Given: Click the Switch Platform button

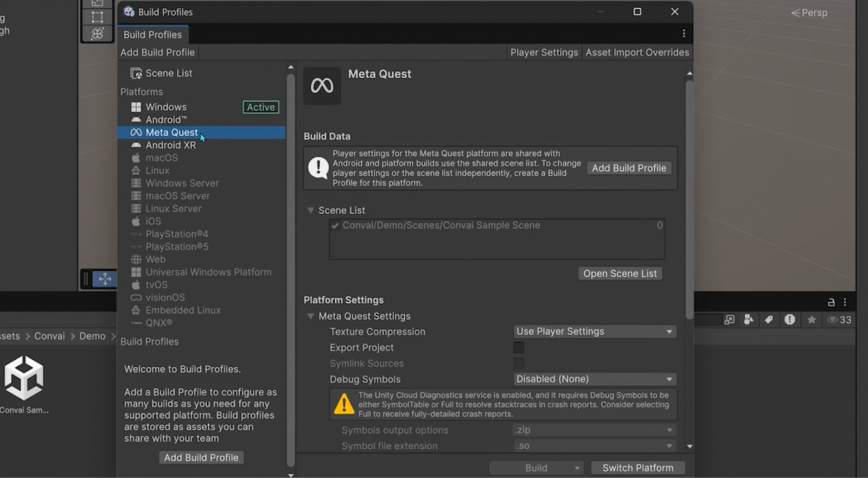Looking at the screenshot, I should 637,468.
